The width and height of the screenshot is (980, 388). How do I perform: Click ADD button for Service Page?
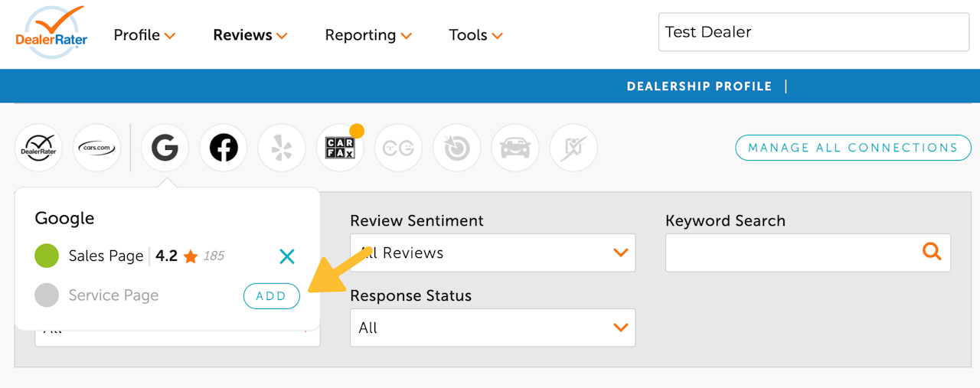tap(271, 296)
